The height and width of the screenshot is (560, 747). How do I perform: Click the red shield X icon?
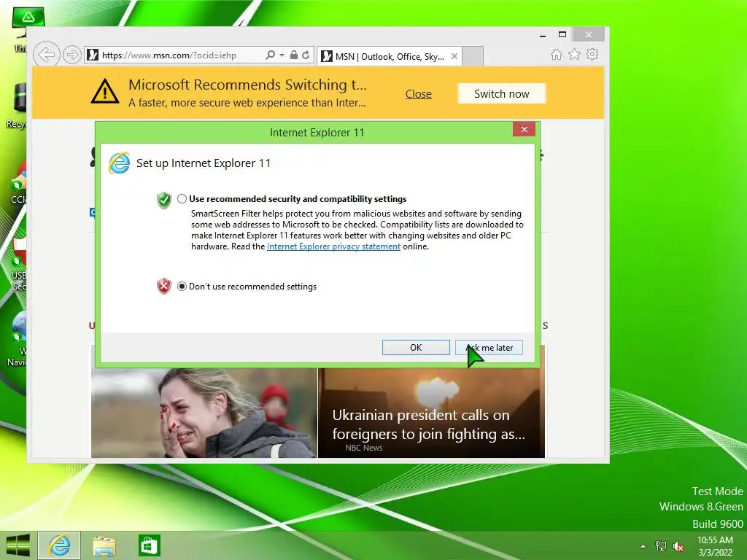[x=164, y=286]
